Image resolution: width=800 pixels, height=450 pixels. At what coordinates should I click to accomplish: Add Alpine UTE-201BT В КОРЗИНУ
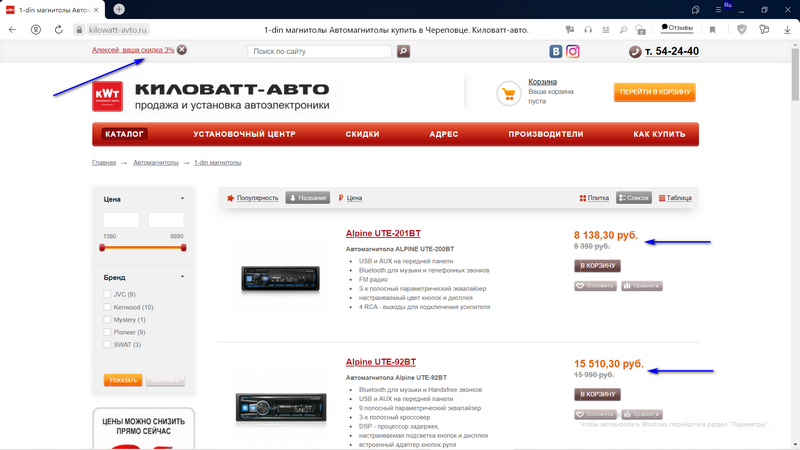pyautogui.click(x=597, y=265)
